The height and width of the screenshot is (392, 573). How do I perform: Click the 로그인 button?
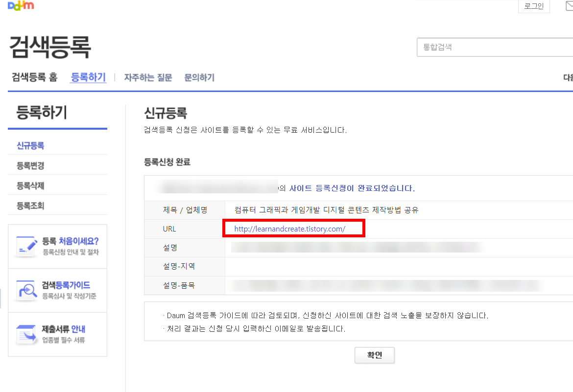[x=534, y=6]
